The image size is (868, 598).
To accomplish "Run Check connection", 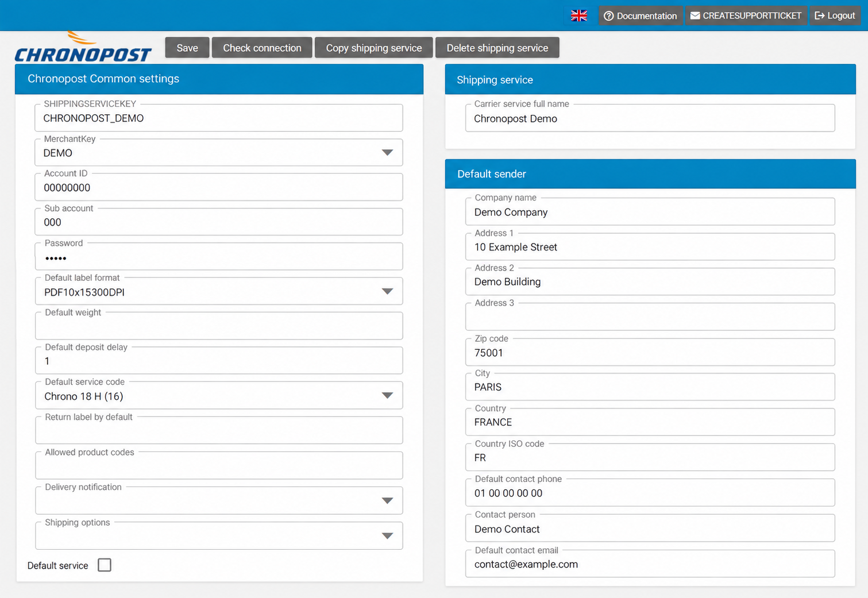I will click(x=262, y=48).
